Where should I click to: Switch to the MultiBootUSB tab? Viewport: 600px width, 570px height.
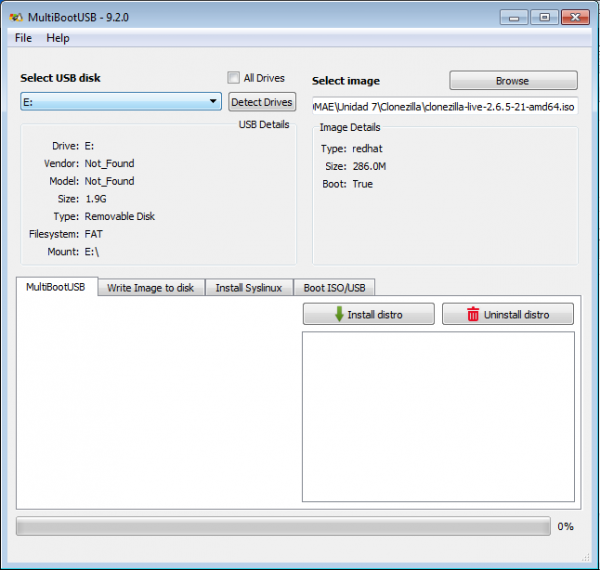point(56,287)
